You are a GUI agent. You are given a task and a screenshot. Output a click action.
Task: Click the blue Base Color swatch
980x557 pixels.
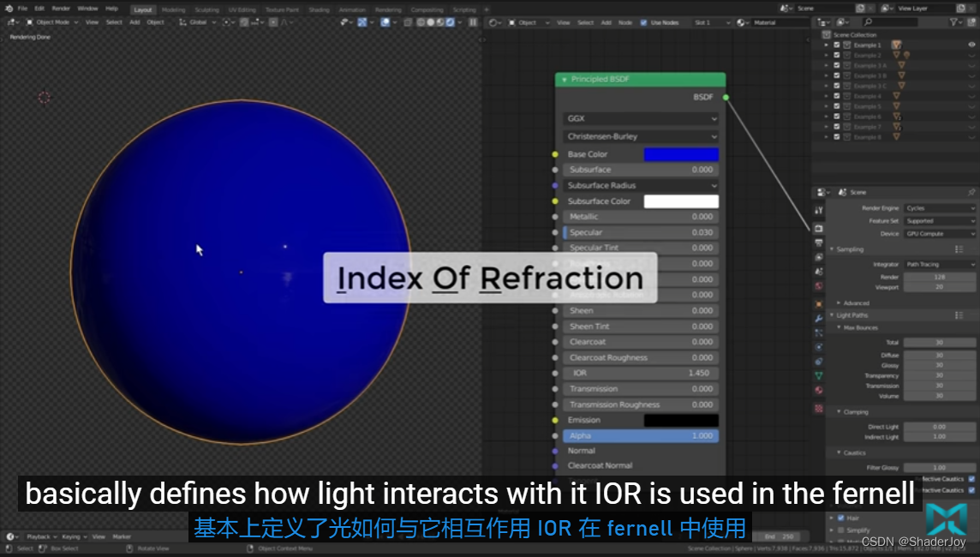[x=681, y=154]
